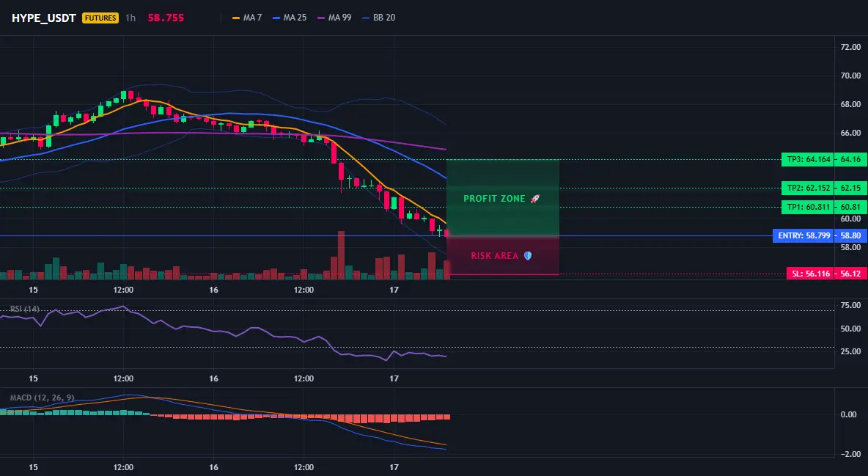Viewport: 868px width, 476px height.
Task: Click the 62.15 price axis tag
Action: [850, 188]
